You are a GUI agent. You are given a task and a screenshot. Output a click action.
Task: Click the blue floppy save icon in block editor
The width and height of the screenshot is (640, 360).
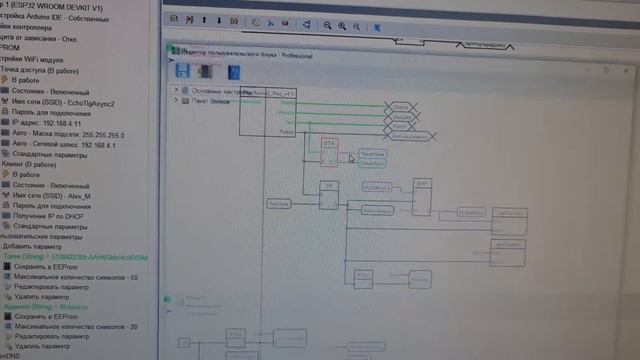182,71
